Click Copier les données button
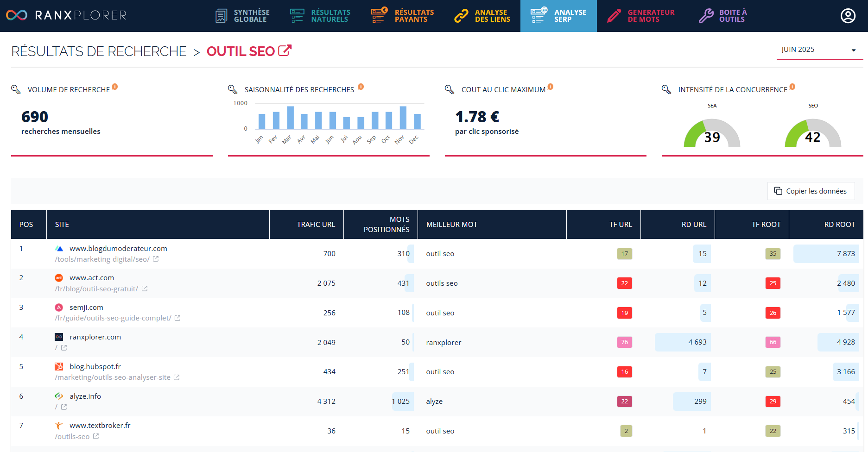The image size is (868, 452). pos(811,191)
